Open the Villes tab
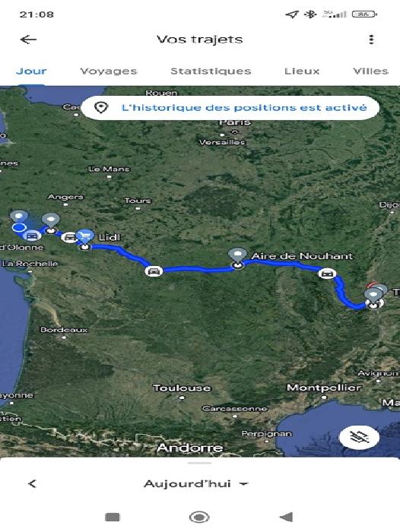The height and width of the screenshot is (532, 400). (x=370, y=71)
